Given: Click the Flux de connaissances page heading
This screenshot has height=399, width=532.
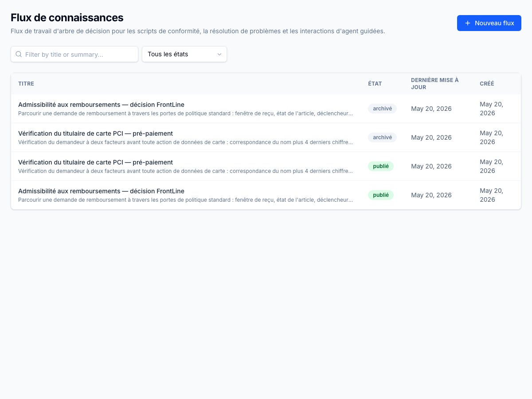Looking at the screenshot, I should [x=67, y=18].
